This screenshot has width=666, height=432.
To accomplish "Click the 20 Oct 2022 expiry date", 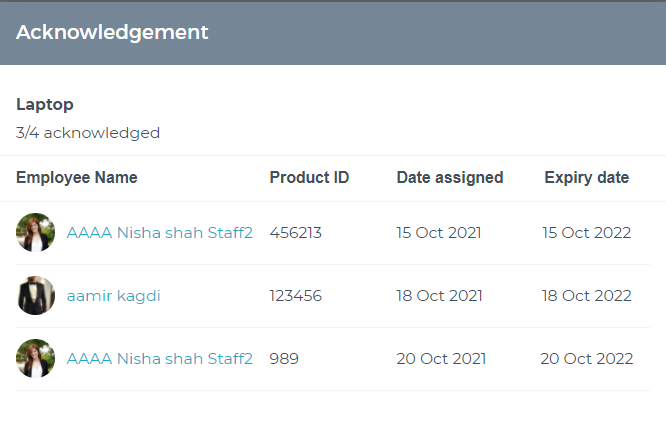I will (x=587, y=359).
